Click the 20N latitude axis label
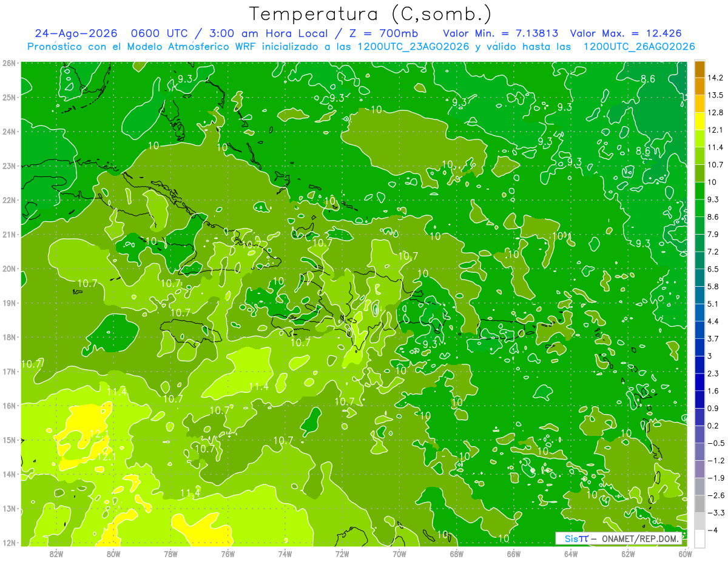Image resolution: width=728 pixels, height=562 pixels. tap(9, 269)
